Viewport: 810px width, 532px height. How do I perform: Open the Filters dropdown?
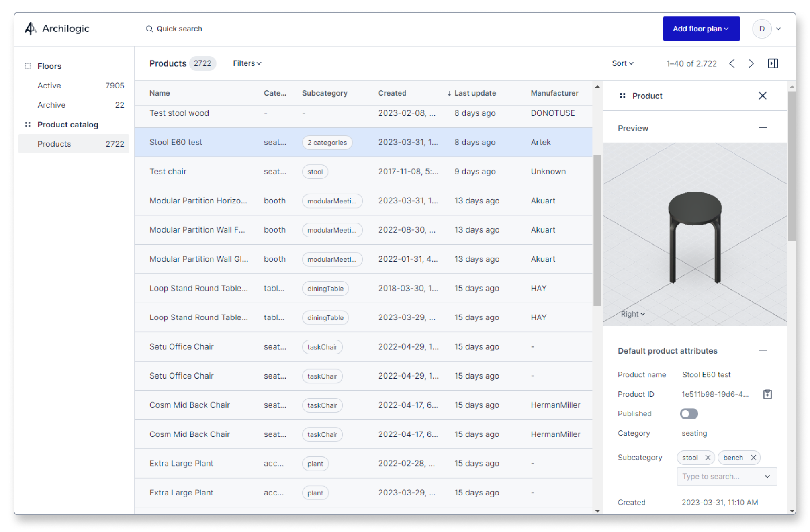[246, 63]
